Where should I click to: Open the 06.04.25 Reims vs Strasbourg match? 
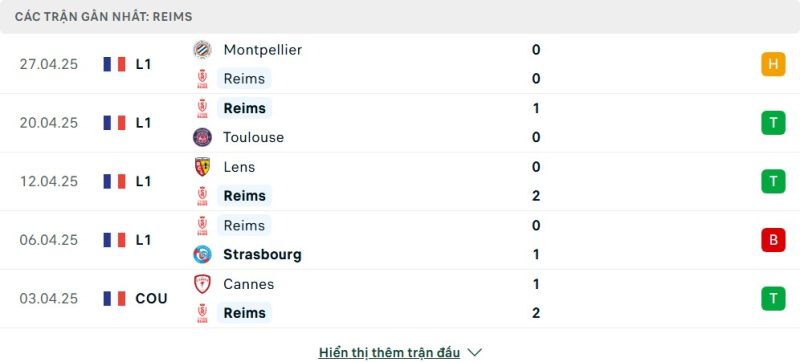click(x=400, y=240)
